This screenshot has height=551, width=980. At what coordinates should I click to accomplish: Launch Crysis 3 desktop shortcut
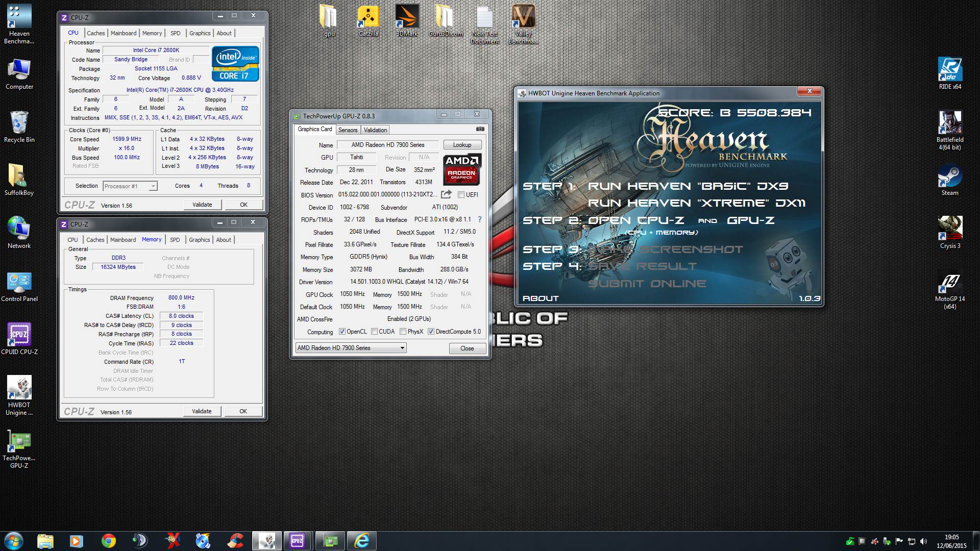(950, 233)
